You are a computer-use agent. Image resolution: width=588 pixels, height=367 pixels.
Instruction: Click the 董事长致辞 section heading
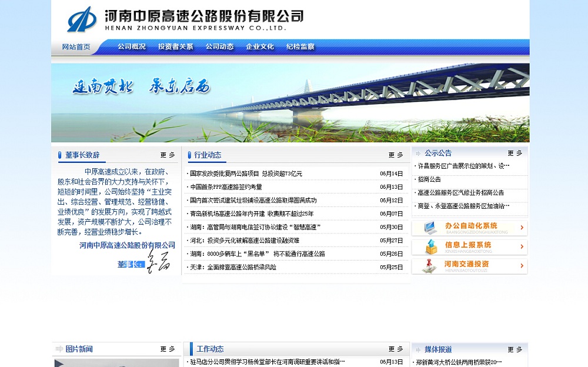[x=82, y=155]
